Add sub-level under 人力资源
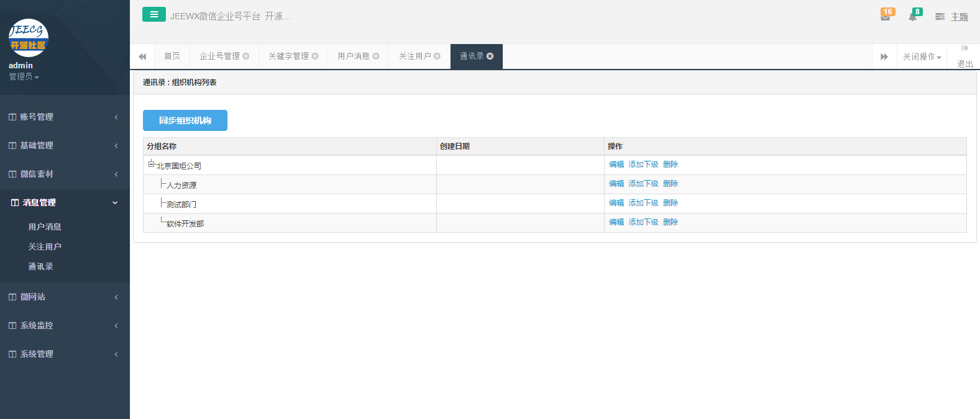Image resolution: width=980 pixels, height=419 pixels. 643,184
